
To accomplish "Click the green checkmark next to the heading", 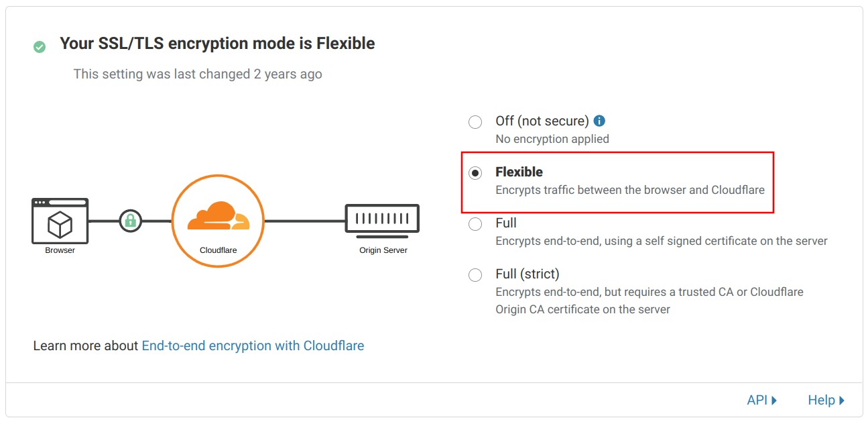I will (39, 47).
